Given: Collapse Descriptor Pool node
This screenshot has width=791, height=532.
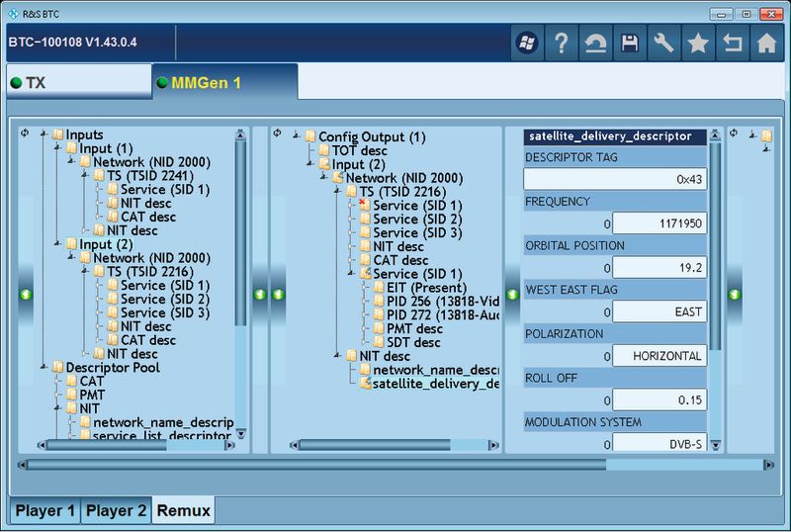Looking at the screenshot, I should 44,367.
